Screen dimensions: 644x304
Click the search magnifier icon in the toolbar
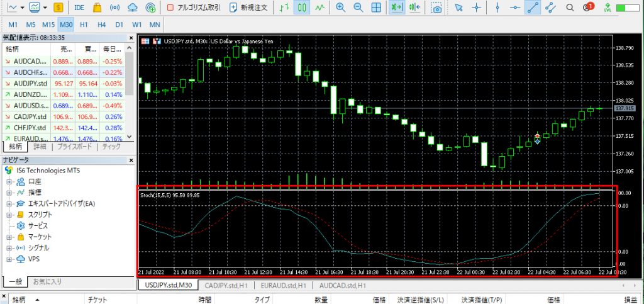point(569,8)
